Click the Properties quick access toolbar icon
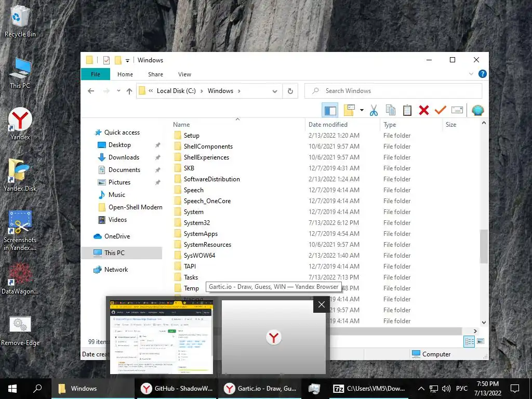Image resolution: width=532 pixels, height=399 pixels. (x=107, y=60)
